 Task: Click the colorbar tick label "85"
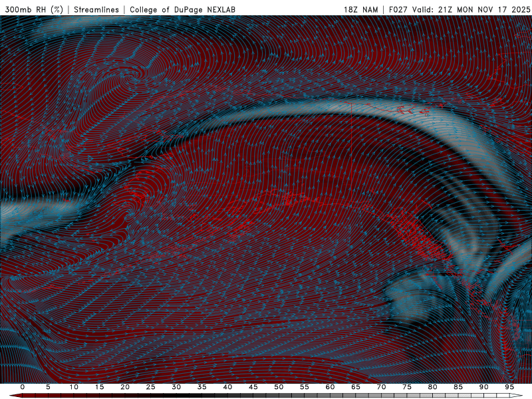click(x=458, y=387)
